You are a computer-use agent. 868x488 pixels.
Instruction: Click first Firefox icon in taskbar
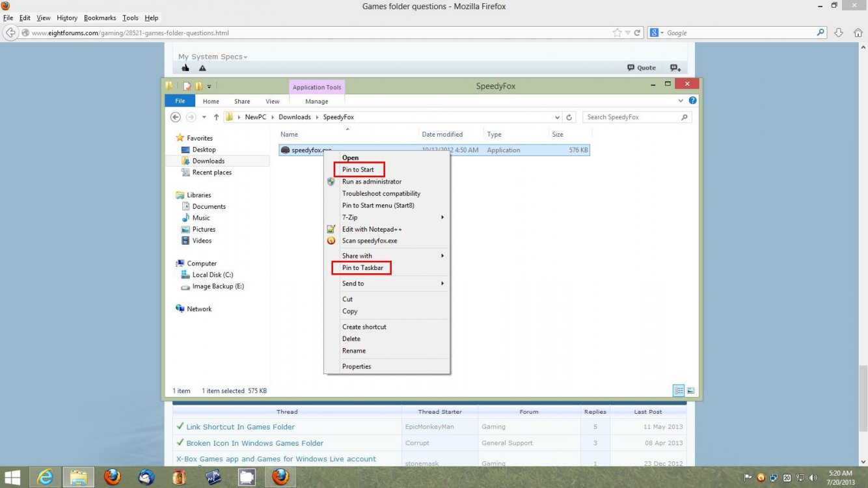pos(113,477)
